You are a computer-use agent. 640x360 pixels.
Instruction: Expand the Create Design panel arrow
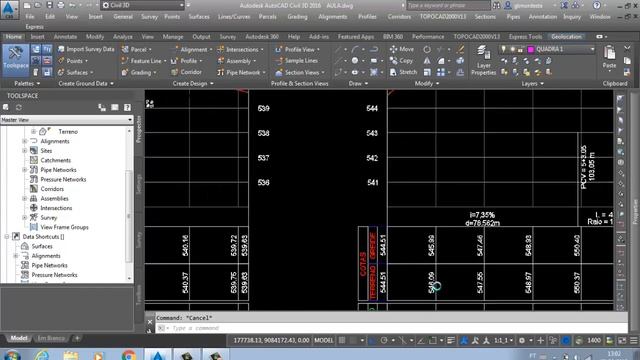[211, 84]
